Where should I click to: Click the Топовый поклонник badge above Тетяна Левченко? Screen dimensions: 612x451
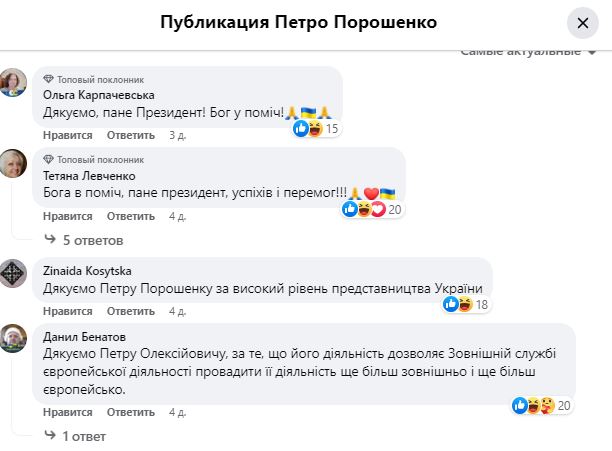coord(100,159)
